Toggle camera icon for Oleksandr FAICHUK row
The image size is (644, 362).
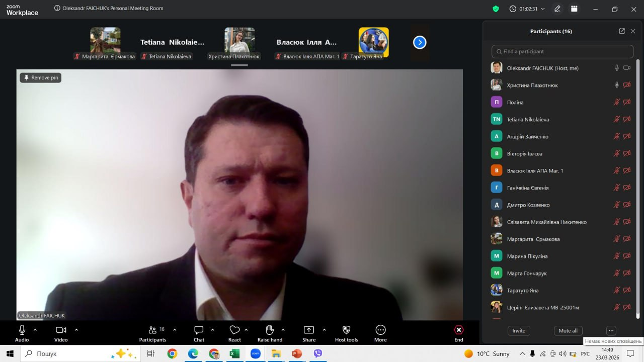(x=627, y=68)
